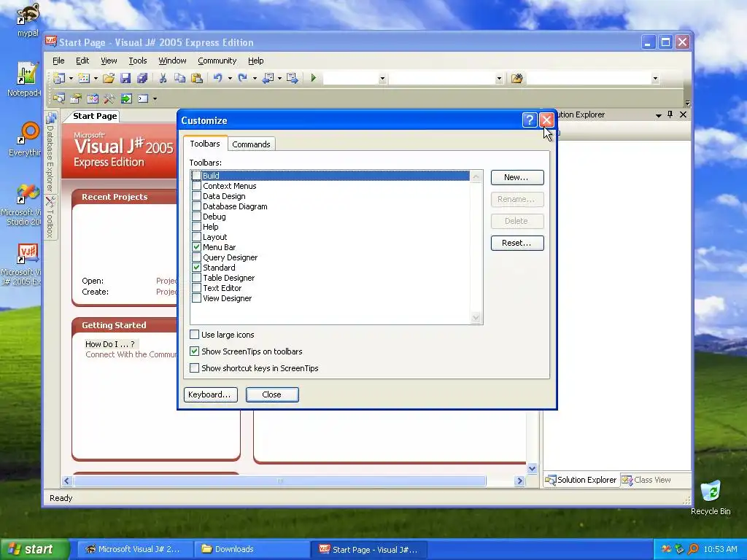
Task: Click the Copy icon in toolbar
Action: 179,78
